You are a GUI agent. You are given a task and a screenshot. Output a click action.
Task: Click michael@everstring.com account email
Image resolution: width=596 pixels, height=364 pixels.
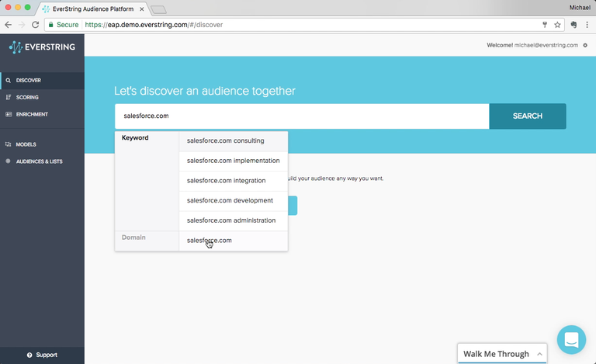tap(546, 45)
